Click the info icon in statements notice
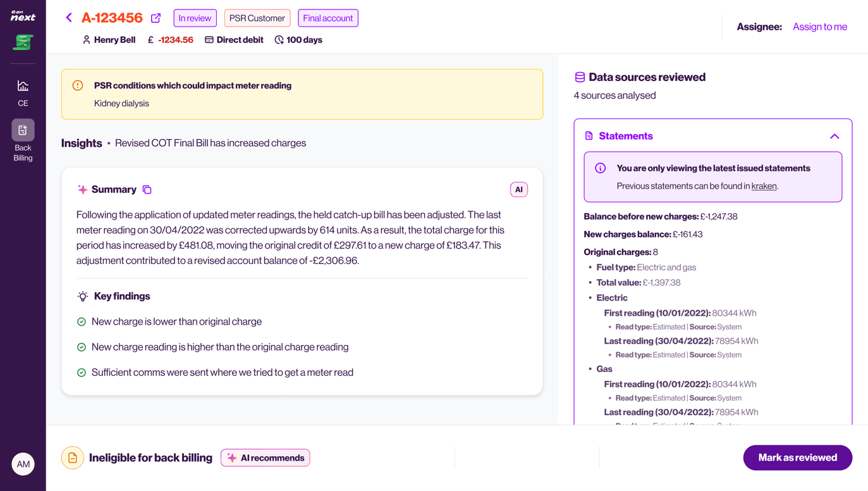 pyautogui.click(x=601, y=168)
